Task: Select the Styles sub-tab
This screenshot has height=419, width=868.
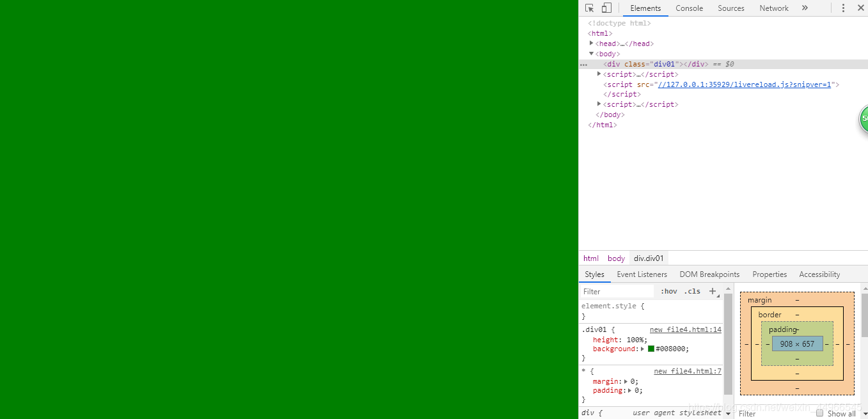Action: (594, 274)
